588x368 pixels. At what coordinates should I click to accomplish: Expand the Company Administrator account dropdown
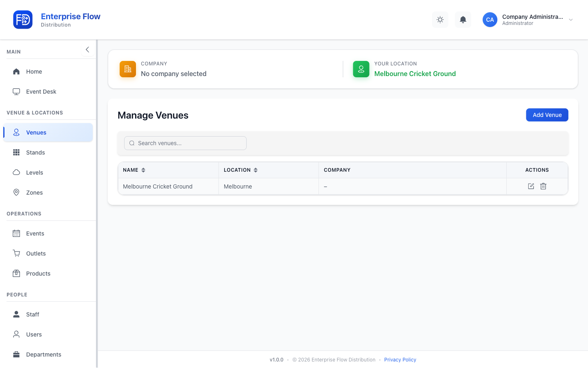click(x=571, y=20)
